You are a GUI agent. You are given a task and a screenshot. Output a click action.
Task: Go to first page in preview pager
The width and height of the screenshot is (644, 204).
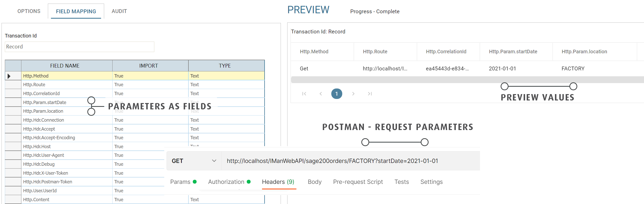304,94
